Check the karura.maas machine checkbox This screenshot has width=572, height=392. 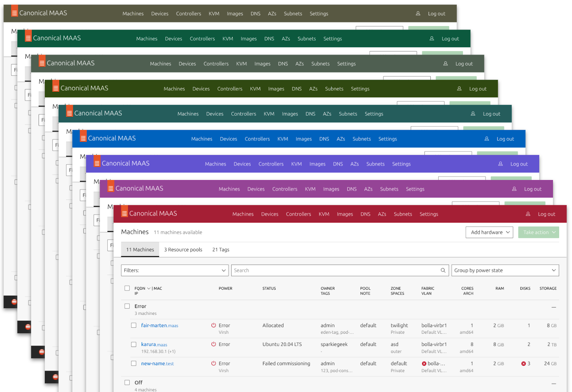click(134, 344)
